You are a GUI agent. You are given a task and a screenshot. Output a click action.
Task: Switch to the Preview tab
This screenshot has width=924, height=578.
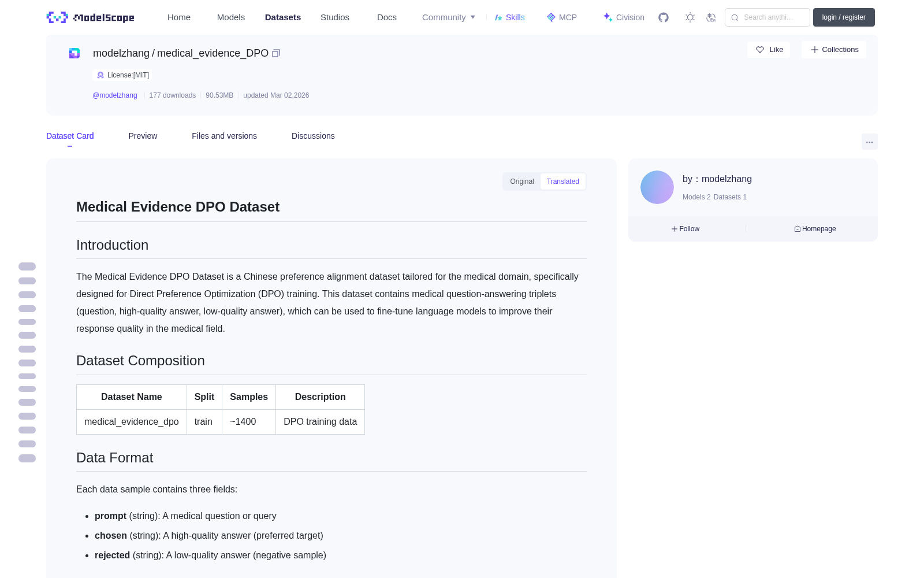point(143,136)
